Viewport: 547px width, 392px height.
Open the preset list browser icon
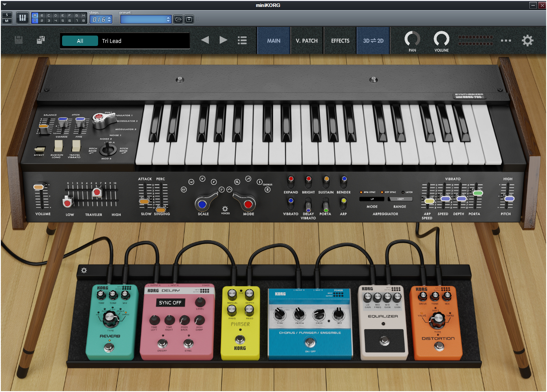pos(242,40)
